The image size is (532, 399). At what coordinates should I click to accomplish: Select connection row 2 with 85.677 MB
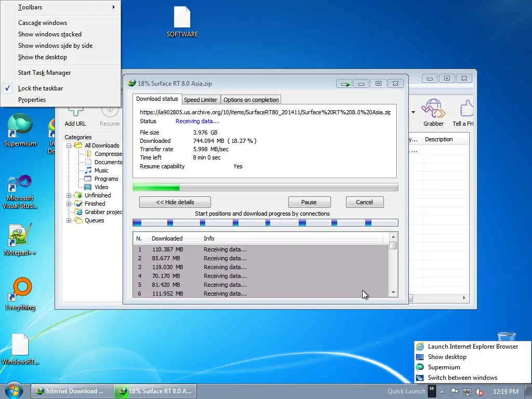pos(261,258)
